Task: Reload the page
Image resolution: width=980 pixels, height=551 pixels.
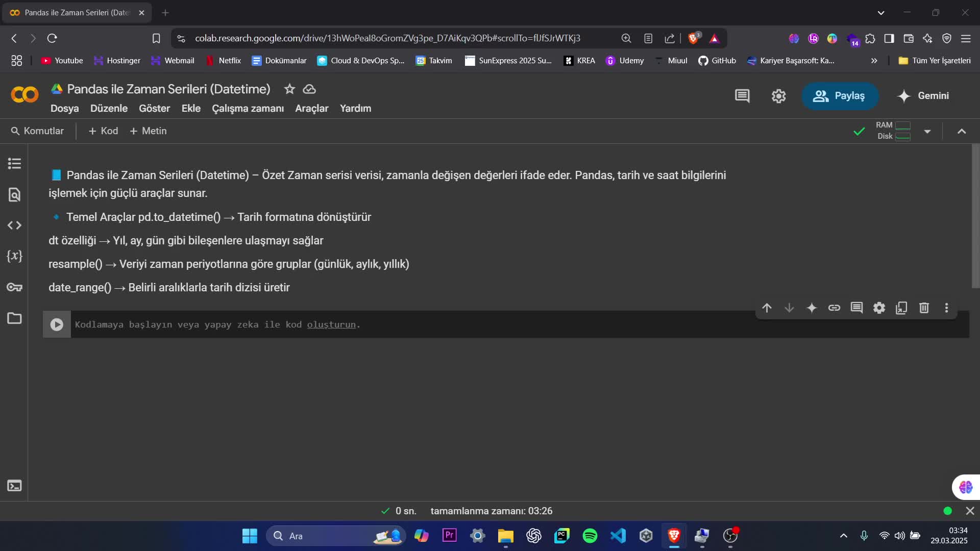Action: click(x=52, y=38)
